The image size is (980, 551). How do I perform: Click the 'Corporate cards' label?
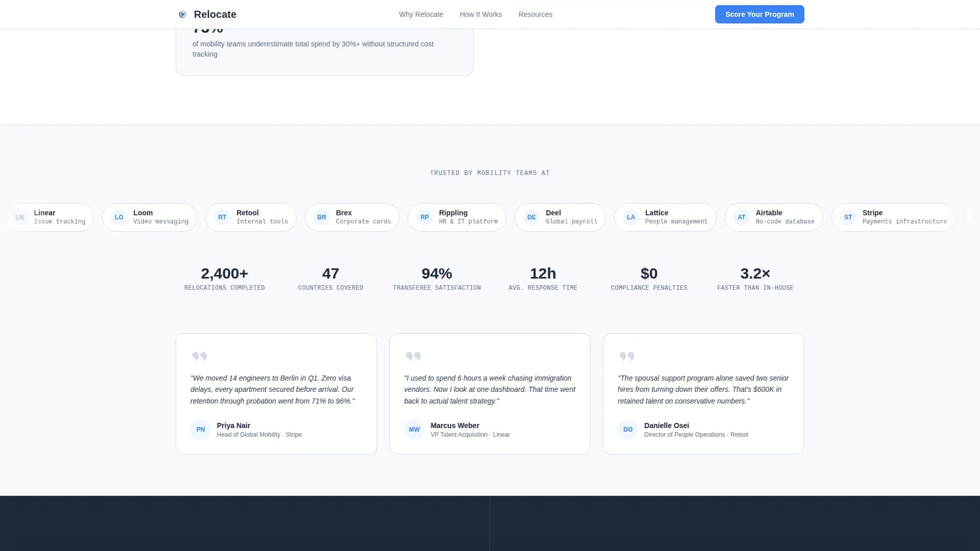tap(363, 221)
